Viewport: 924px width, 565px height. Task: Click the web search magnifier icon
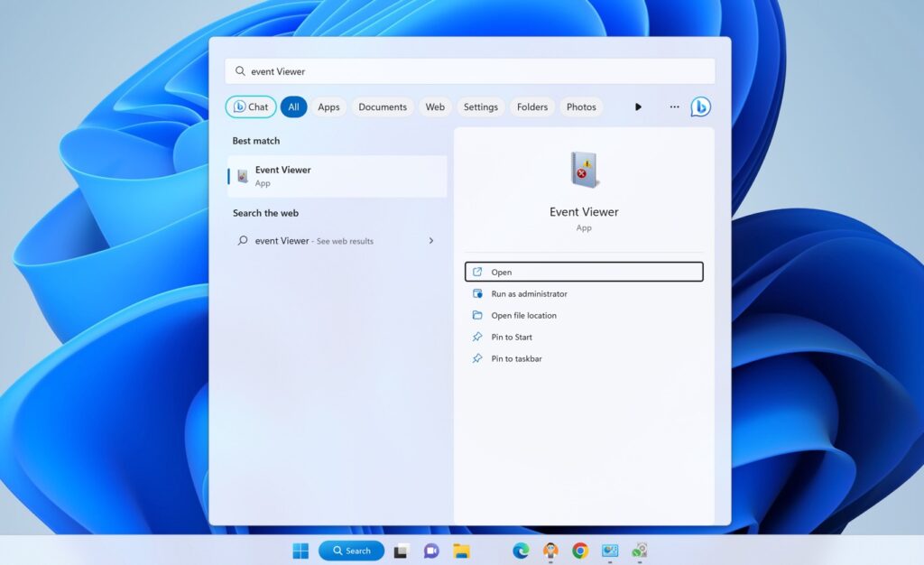[x=242, y=241]
